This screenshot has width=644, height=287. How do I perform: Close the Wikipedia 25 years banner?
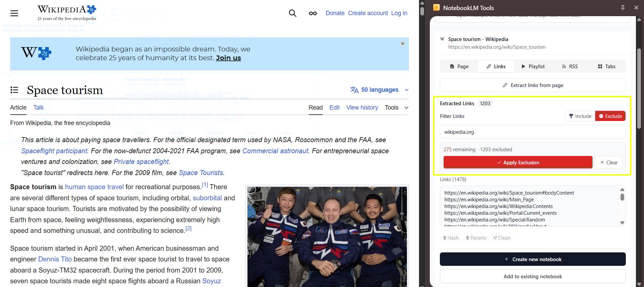[403, 43]
